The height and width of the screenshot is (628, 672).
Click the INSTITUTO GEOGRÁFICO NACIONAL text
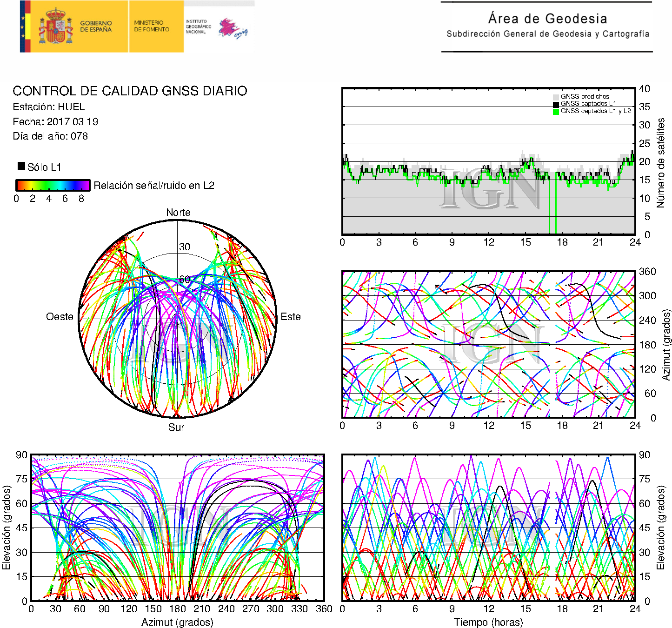coord(198,27)
